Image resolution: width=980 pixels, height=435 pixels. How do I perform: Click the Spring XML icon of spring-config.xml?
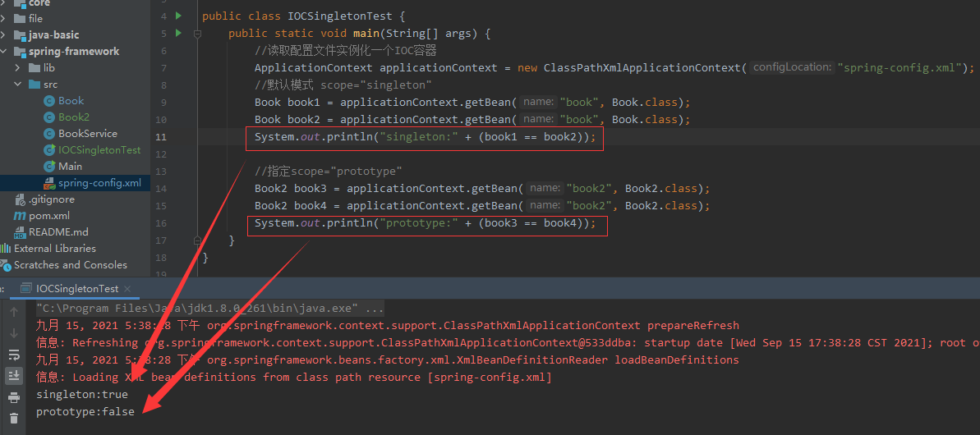click(x=49, y=183)
